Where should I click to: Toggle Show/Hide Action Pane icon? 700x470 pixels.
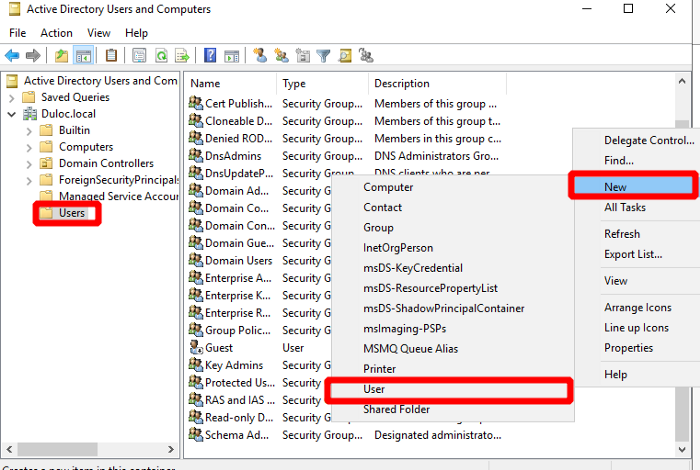click(231, 56)
